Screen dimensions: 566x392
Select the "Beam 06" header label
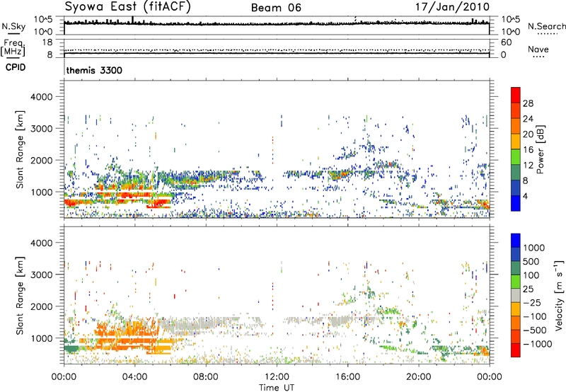(x=276, y=8)
